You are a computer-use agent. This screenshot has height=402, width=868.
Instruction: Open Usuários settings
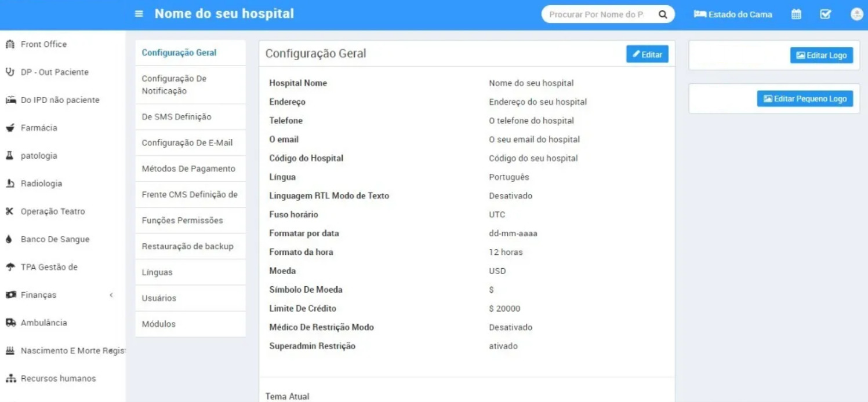pyautogui.click(x=190, y=298)
